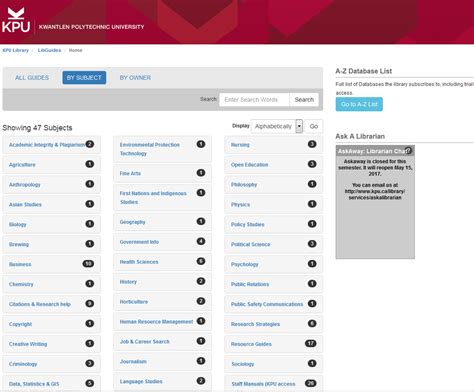The height and width of the screenshot is (392, 474).
Task: Click the KPU logo in the header
Action: tap(16, 20)
